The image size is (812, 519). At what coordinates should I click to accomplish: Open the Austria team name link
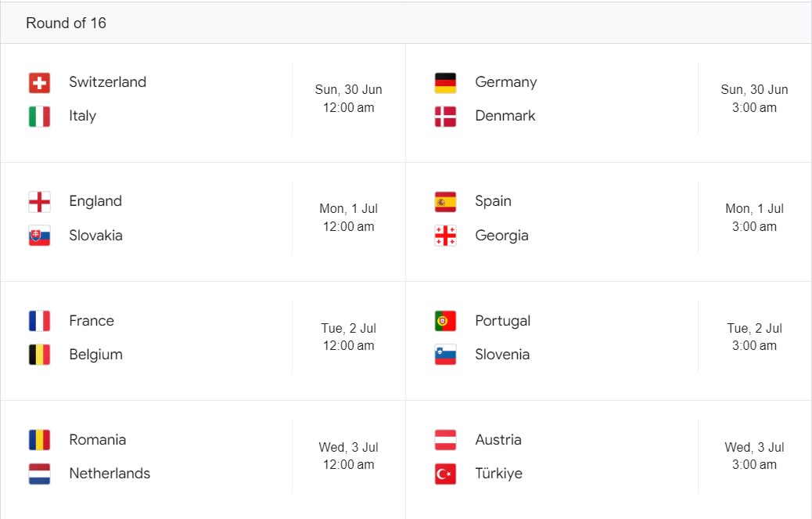pyautogui.click(x=498, y=440)
